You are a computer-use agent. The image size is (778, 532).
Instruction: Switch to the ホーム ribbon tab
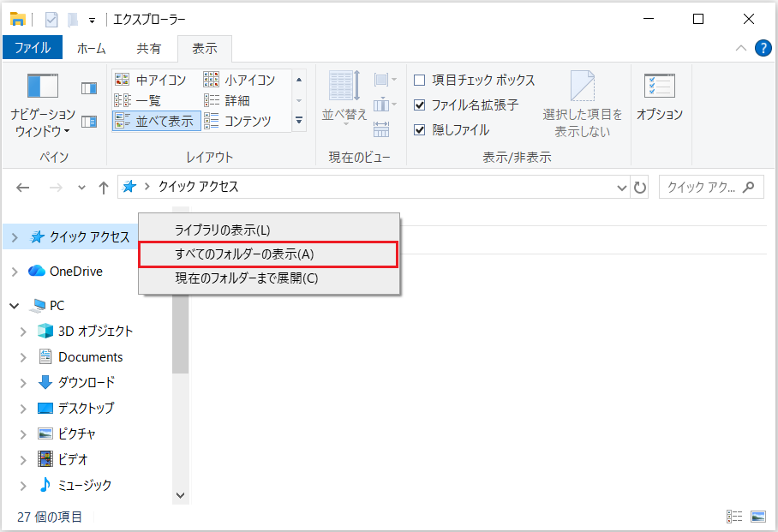point(91,49)
